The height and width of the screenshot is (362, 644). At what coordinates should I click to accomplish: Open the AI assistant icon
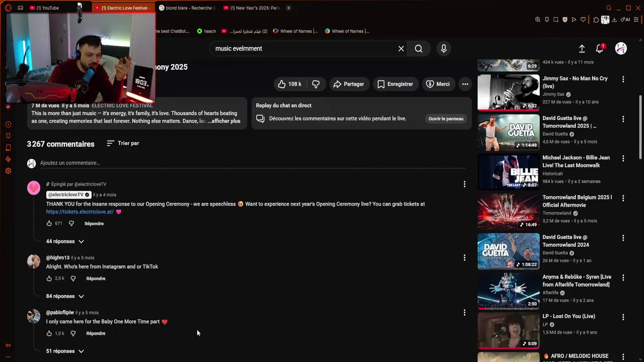click(x=625, y=20)
